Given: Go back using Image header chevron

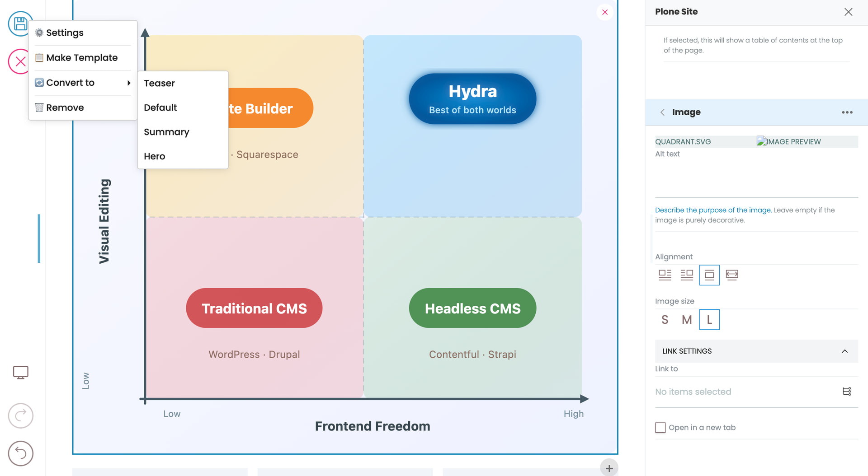Looking at the screenshot, I should [x=662, y=112].
